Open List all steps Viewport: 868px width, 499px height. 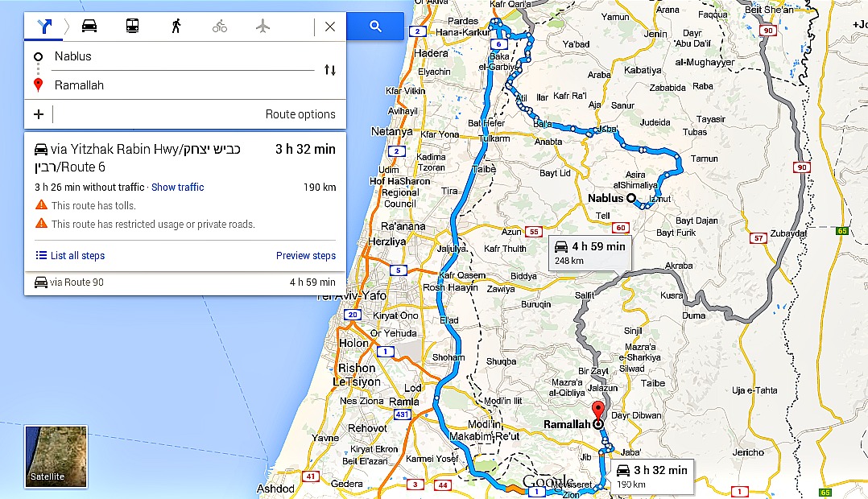70,256
